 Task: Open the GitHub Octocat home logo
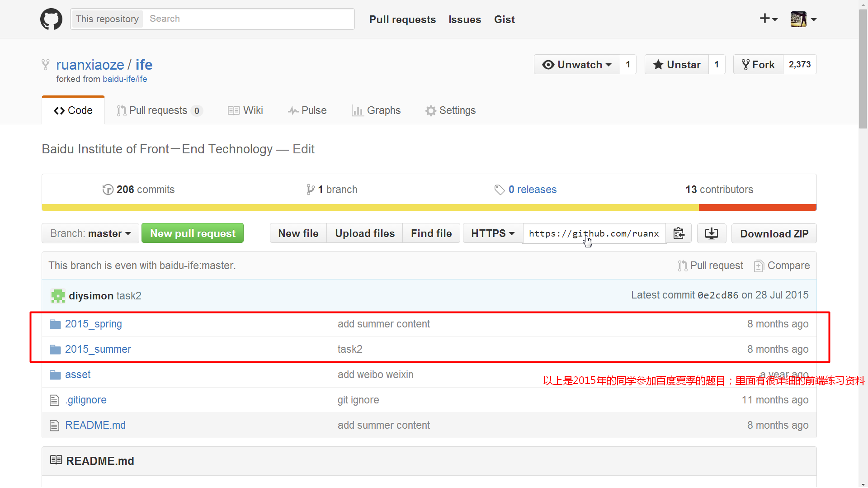pyautogui.click(x=51, y=19)
